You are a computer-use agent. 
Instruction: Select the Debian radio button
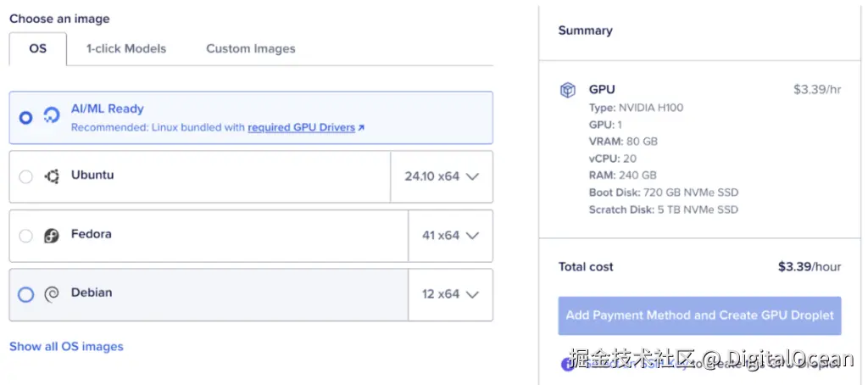[x=26, y=294]
